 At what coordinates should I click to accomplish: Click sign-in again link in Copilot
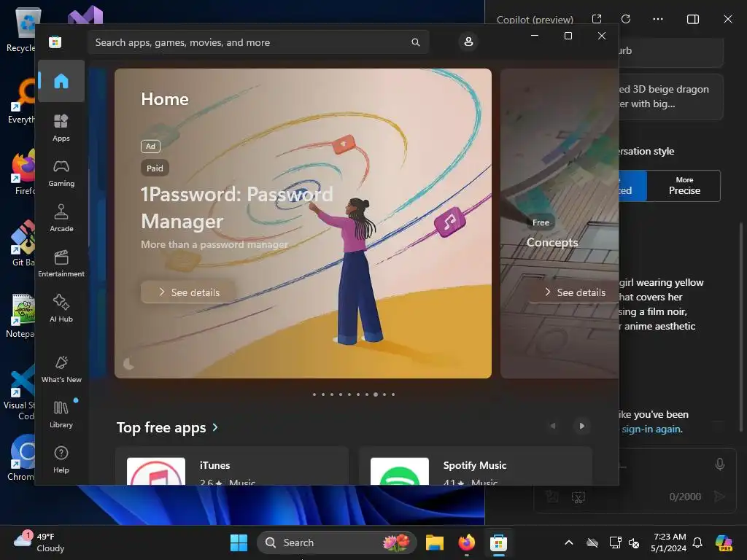click(651, 429)
